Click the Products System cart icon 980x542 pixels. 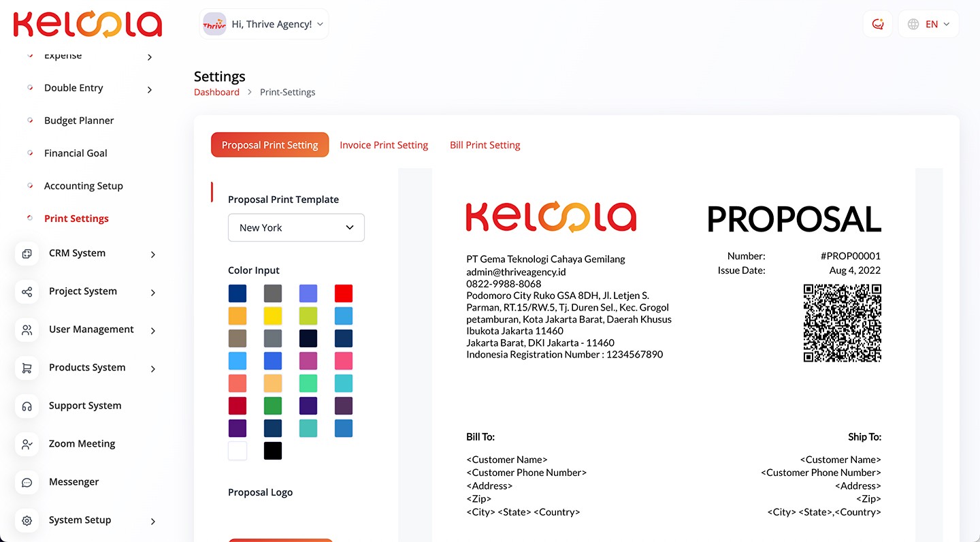point(27,368)
